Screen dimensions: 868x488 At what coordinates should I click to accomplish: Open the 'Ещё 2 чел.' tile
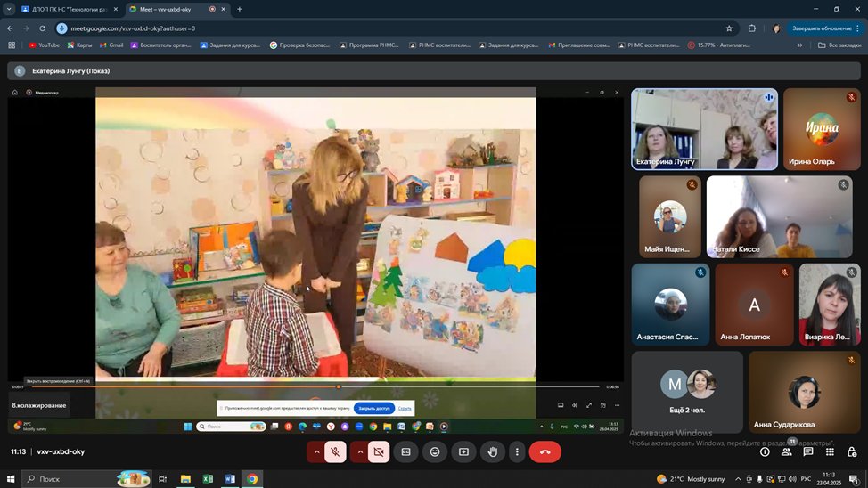pyautogui.click(x=687, y=393)
